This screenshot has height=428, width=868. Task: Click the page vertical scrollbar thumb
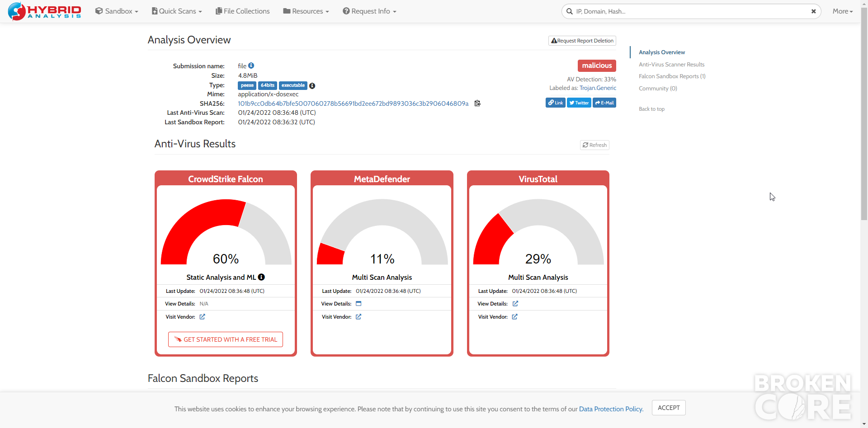point(864,113)
